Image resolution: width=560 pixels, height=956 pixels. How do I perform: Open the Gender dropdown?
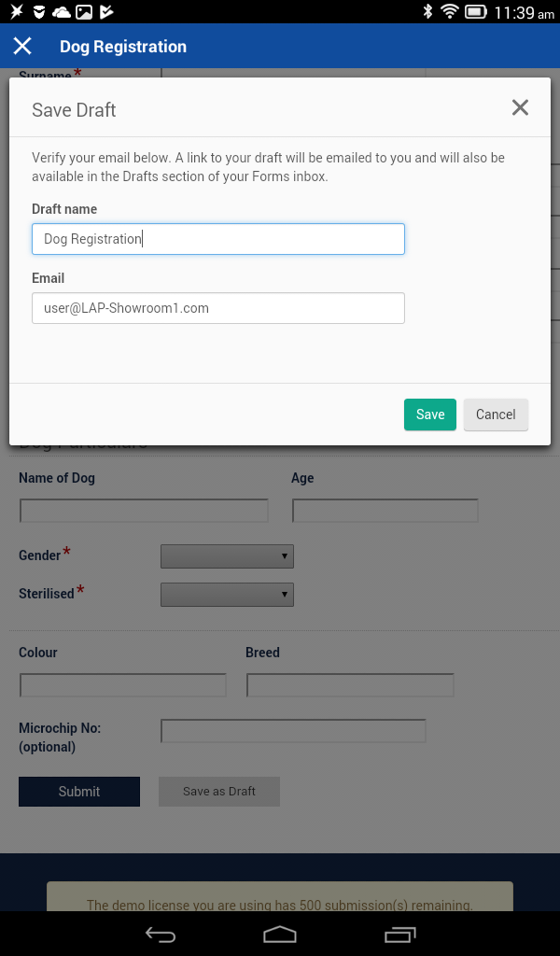pyautogui.click(x=227, y=556)
